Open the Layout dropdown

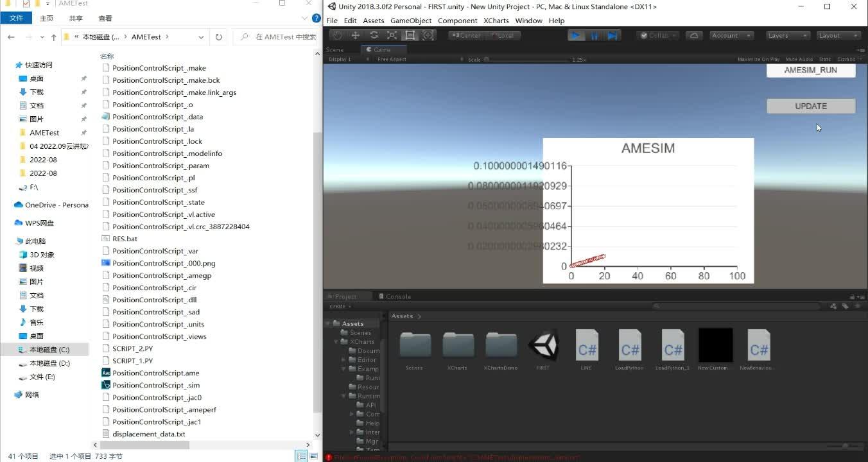tap(840, 35)
